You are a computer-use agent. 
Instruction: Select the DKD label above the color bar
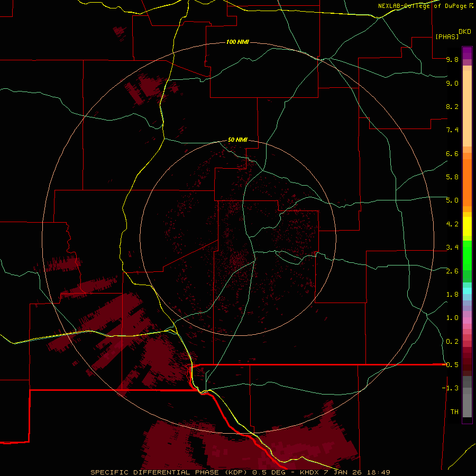[464, 32]
